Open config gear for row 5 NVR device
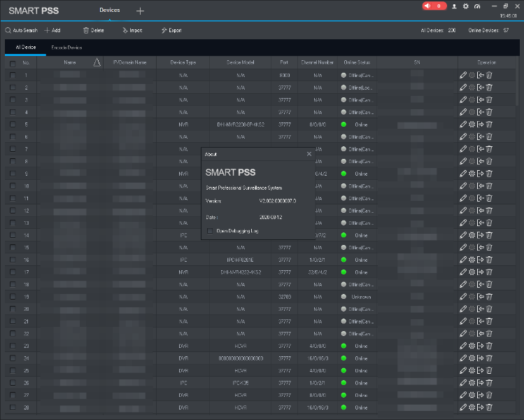The height and width of the screenshot is (420, 524). click(x=472, y=125)
